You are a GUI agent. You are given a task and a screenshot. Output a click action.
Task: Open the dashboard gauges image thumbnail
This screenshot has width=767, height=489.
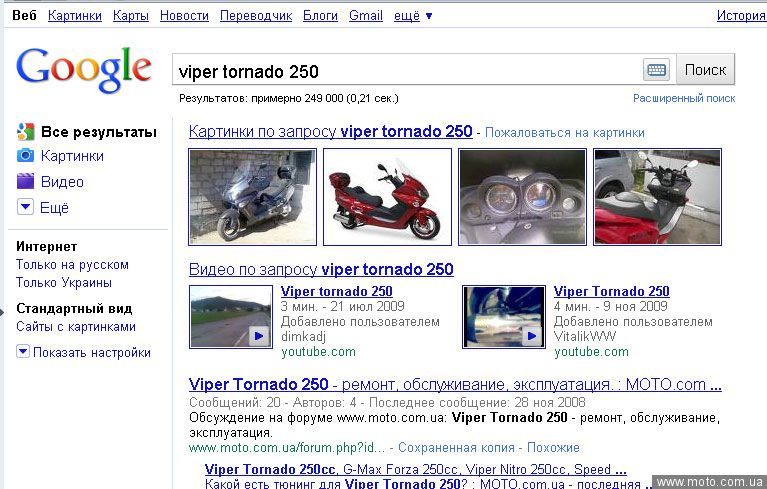(x=522, y=197)
